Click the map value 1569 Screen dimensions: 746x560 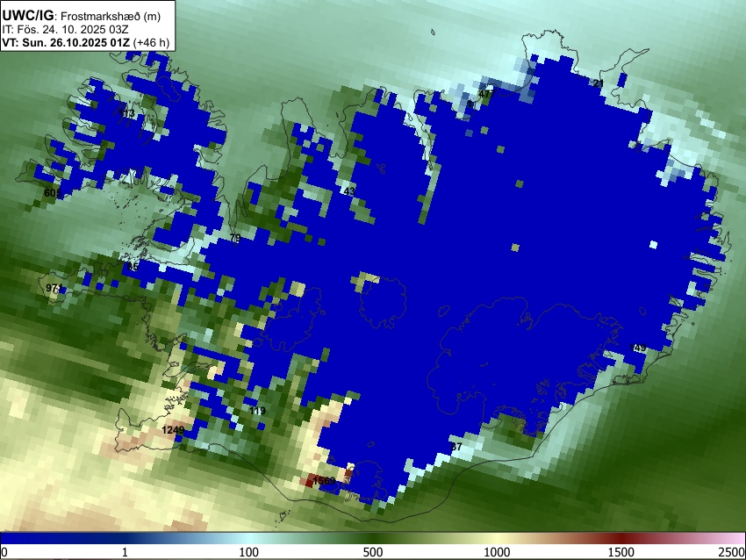click(x=325, y=481)
